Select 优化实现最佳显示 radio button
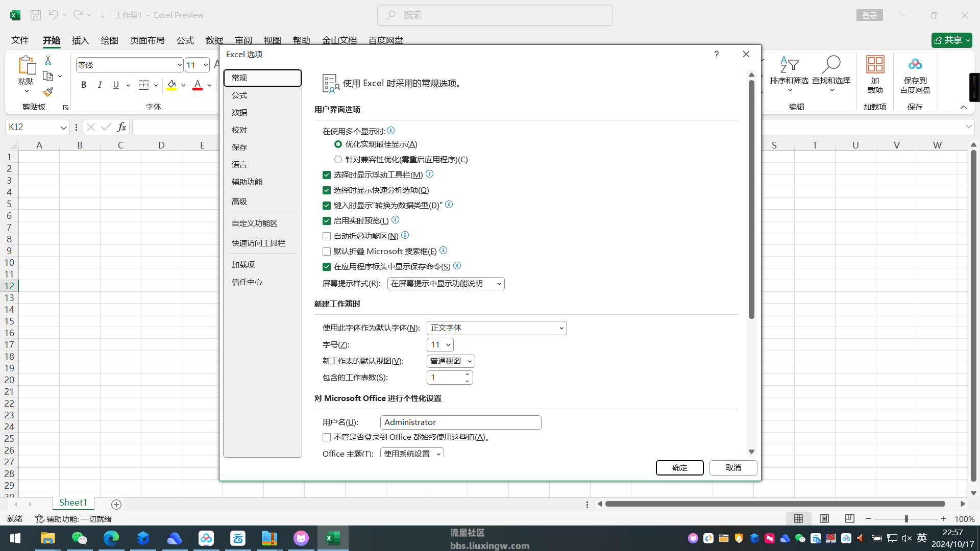This screenshot has width=980, height=551. 338,144
